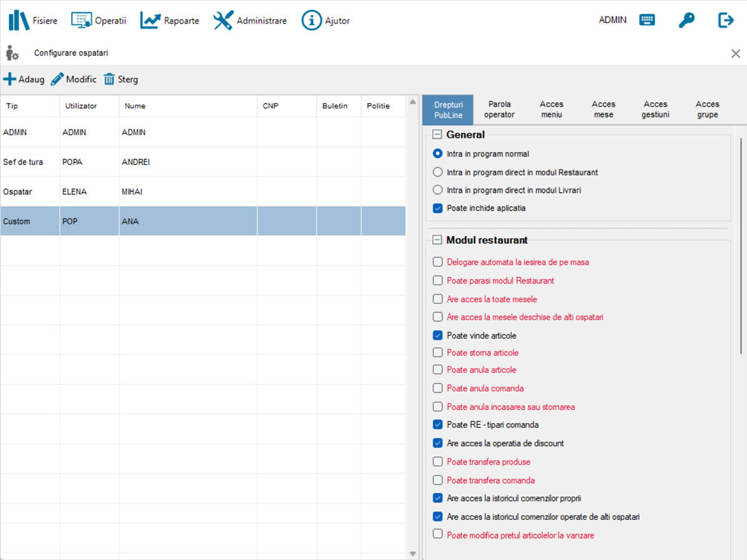Click the Configurare ospatari user-gear icon
The height and width of the screenshot is (560, 747).
click(x=12, y=54)
